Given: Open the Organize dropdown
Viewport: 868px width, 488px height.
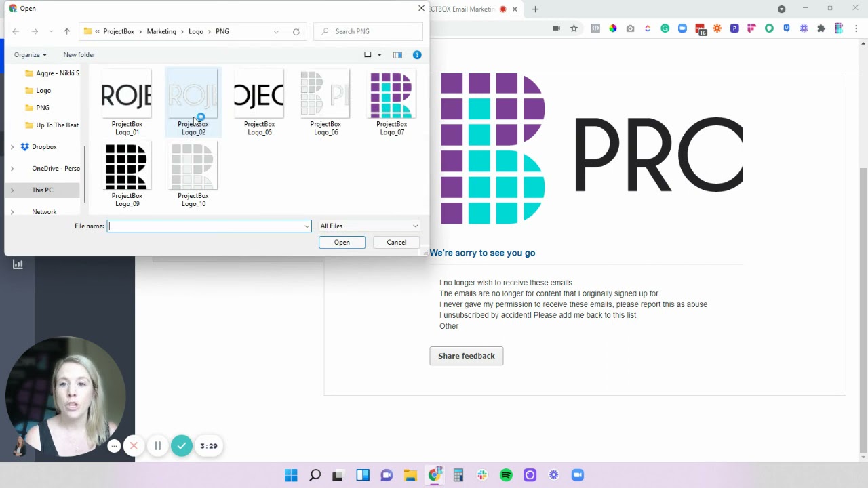Looking at the screenshot, I should [x=31, y=55].
